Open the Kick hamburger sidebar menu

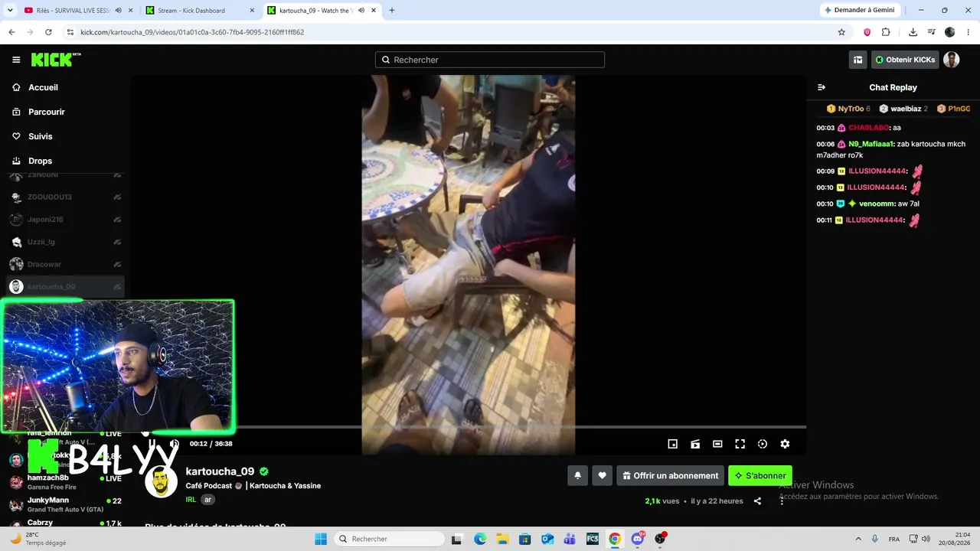(16, 60)
